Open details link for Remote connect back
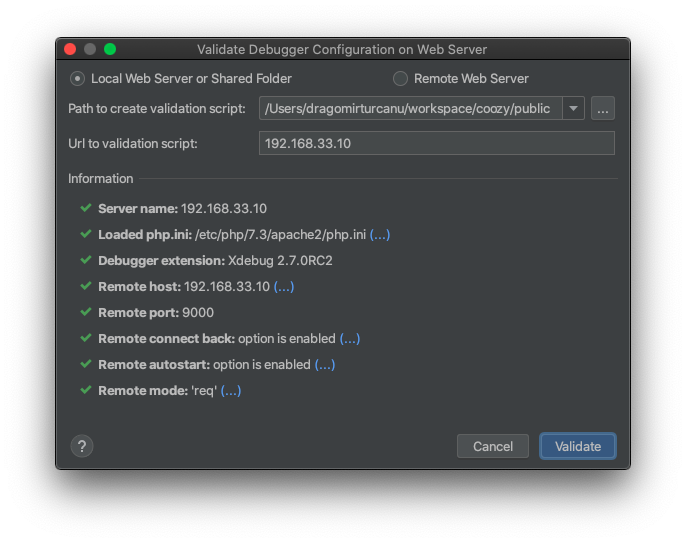The height and width of the screenshot is (543, 686). point(349,338)
